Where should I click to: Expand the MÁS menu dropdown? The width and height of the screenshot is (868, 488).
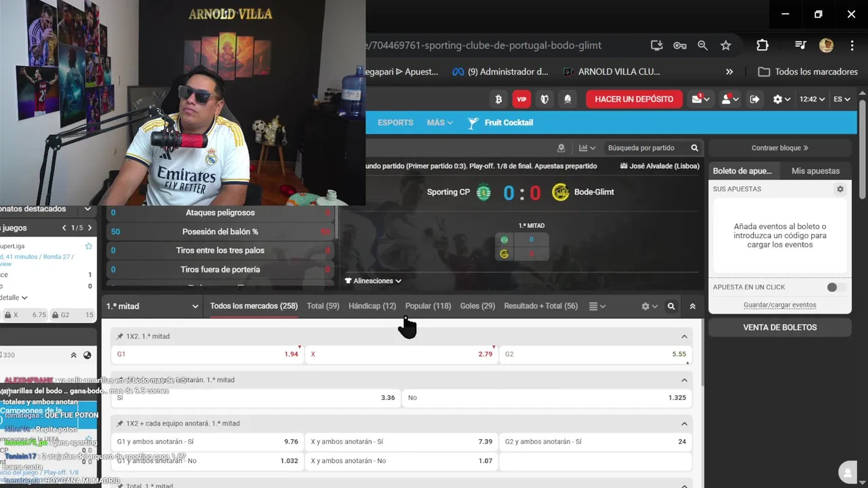pos(439,123)
